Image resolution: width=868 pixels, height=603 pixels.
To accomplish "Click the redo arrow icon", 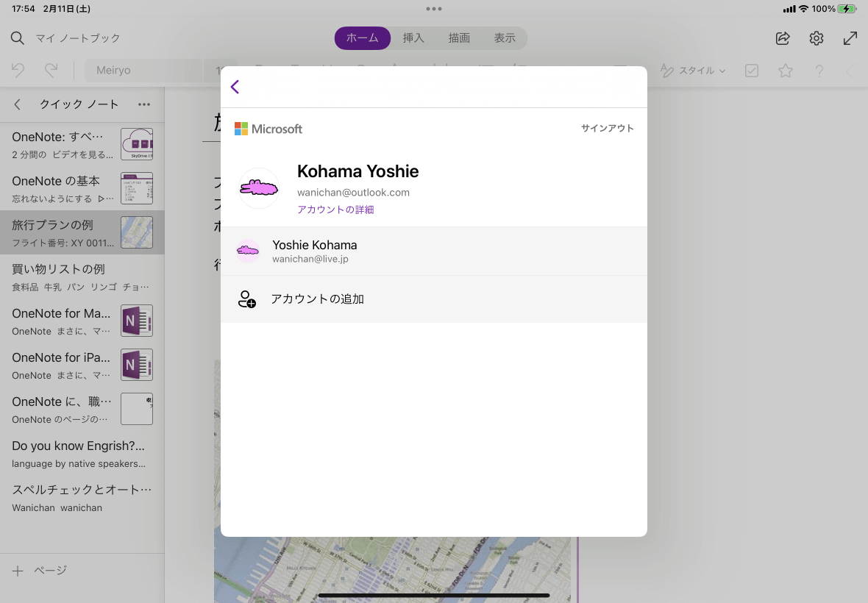I will coord(51,71).
